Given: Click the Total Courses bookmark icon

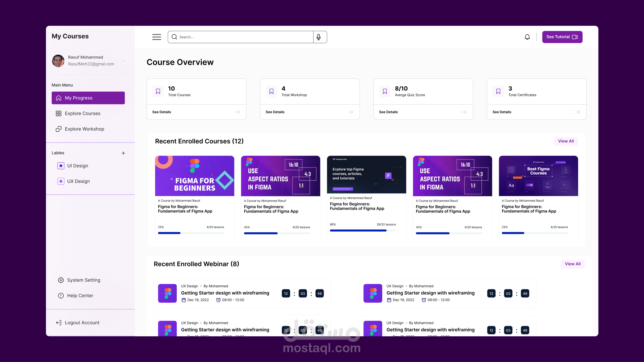Looking at the screenshot, I should pos(158,92).
